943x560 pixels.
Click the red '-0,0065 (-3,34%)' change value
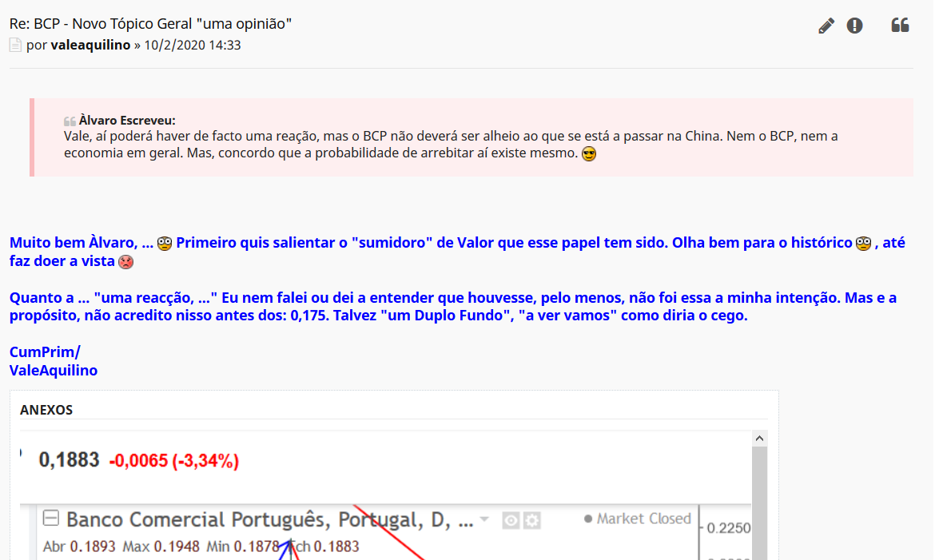(x=173, y=461)
